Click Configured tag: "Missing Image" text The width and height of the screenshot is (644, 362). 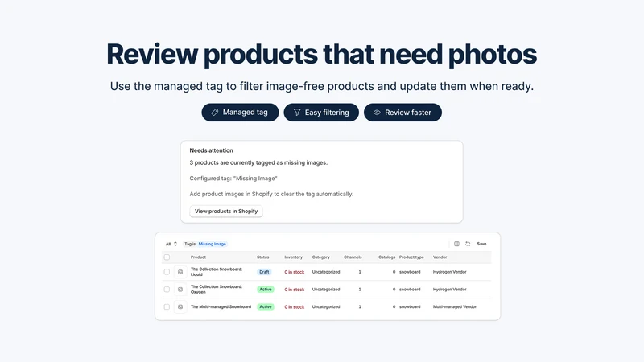233,179
